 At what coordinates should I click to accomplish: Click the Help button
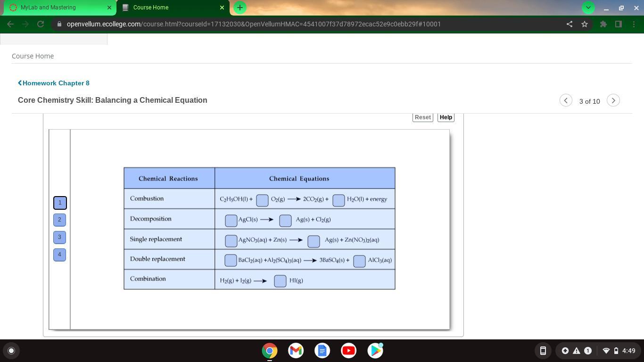446,117
